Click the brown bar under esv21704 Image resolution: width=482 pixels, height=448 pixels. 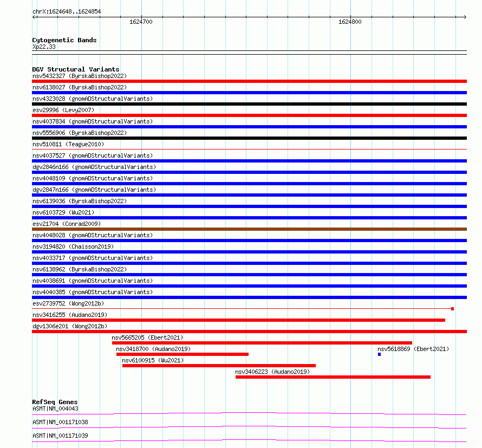(249, 229)
